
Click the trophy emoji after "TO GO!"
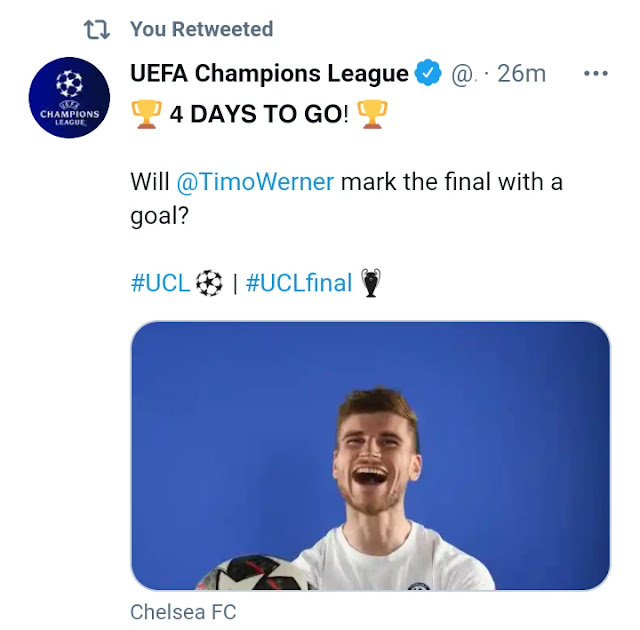click(371, 114)
